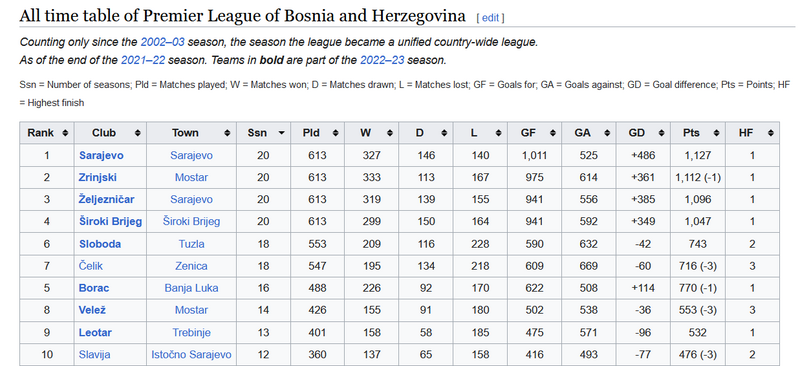Open the Borac club link
This screenshot has height=366, width=800.
[94, 288]
